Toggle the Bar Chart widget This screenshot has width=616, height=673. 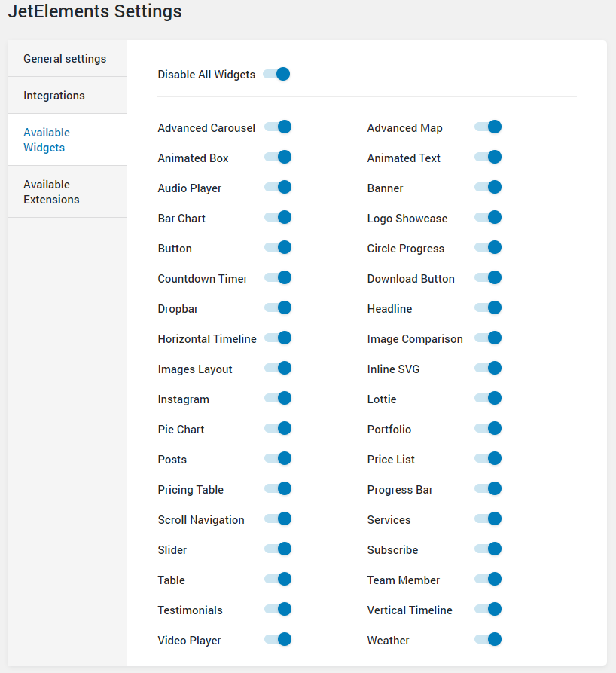click(277, 218)
